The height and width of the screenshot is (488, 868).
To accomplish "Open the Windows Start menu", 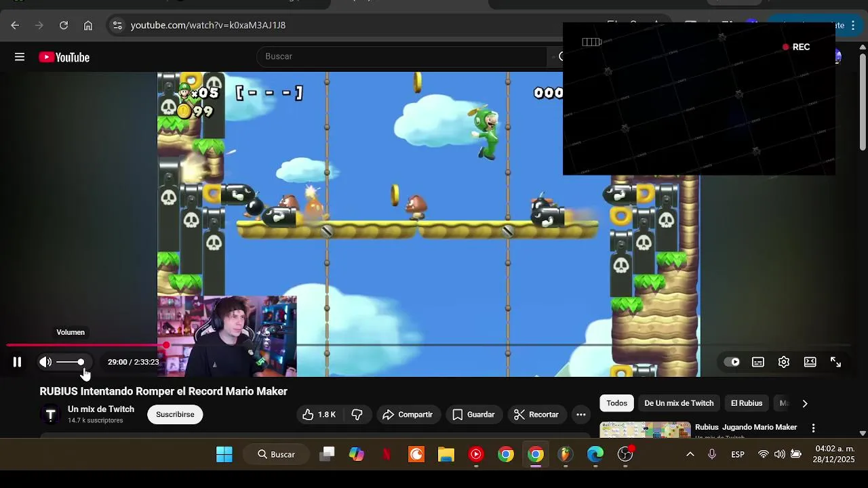I will pyautogui.click(x=224, y=454).
